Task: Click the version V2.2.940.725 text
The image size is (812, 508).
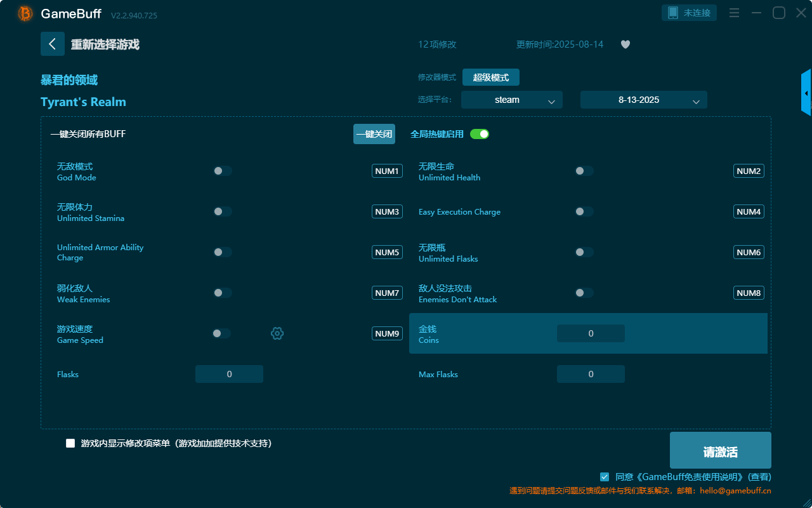Action: pyautogui.click(x=134, y=15)
